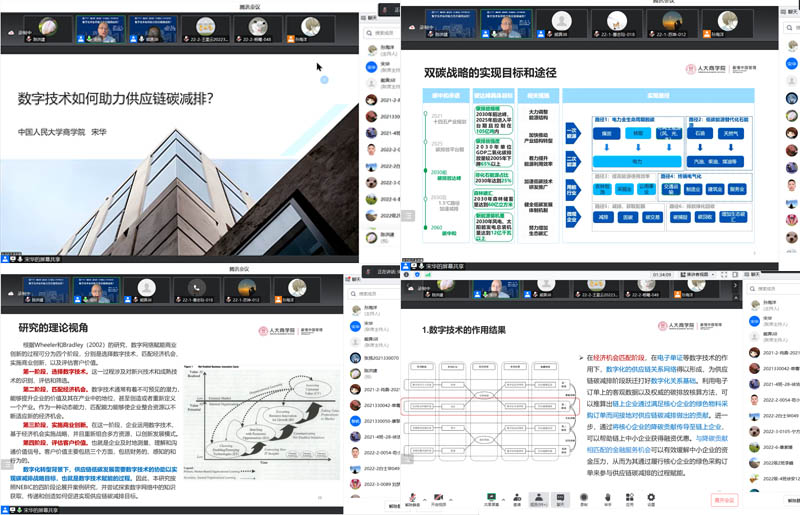This screenshot has height=515, width=800.
Task: Expand arrow beside bottom-right Share Screen button
Action: pos(504,499)
